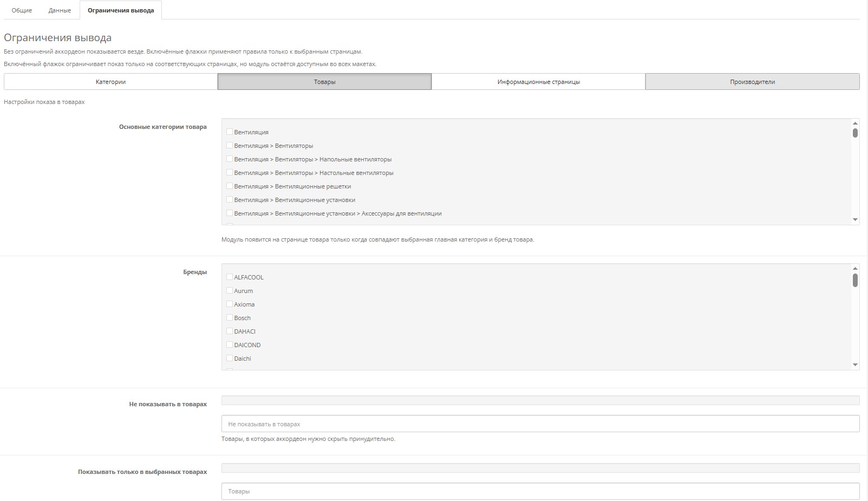
Task: Click the Товары input field at the bottom
Action: (x=540, y=491)
